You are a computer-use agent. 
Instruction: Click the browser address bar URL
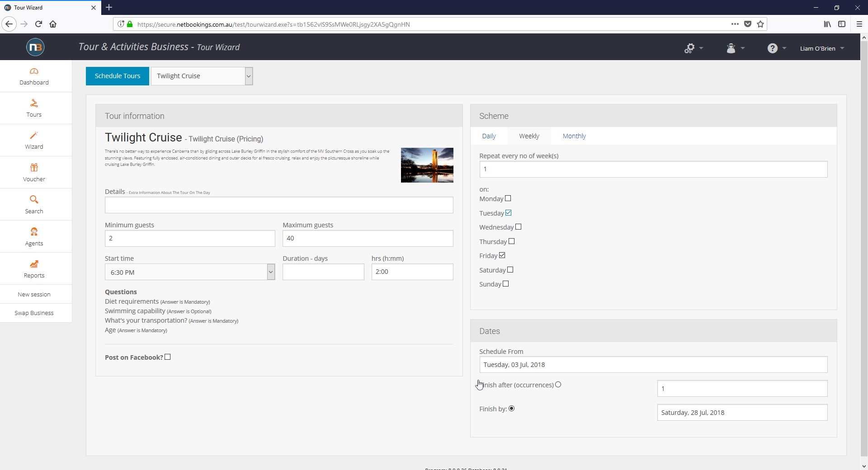click(274, 24)
